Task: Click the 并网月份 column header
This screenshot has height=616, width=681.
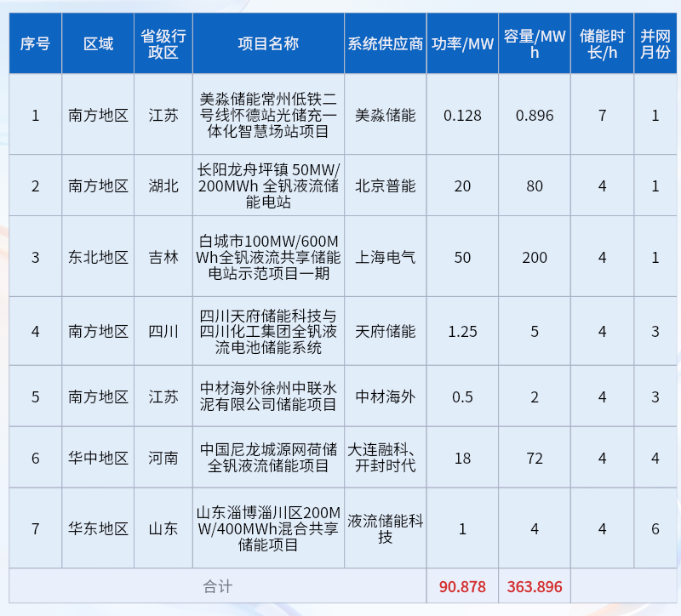Action: (x=655, y=43)
